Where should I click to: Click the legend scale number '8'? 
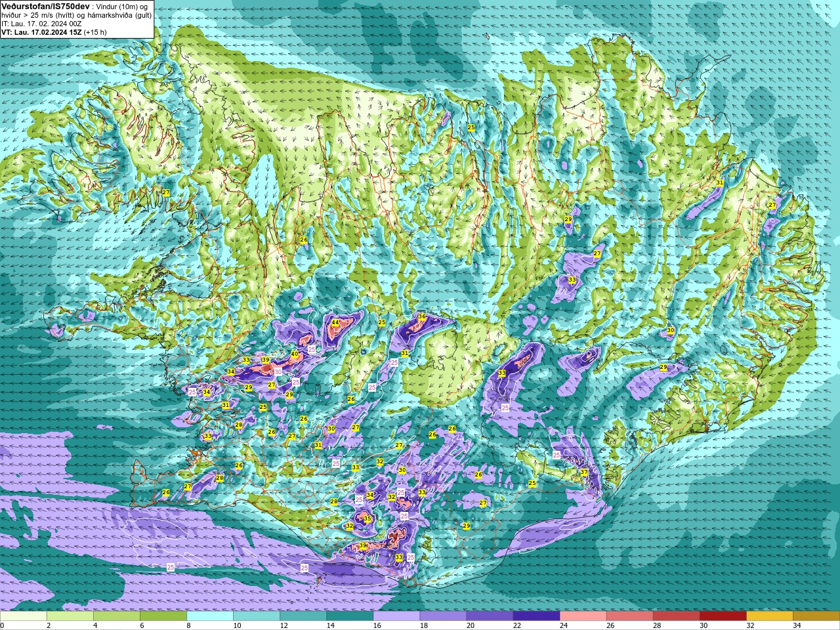pos(188,625)
